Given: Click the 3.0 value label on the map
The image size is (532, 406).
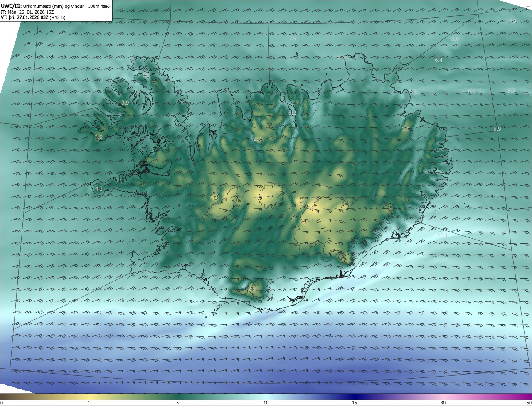Looking at the screenshot, I should pyautogui.click(x=406, y=130).
